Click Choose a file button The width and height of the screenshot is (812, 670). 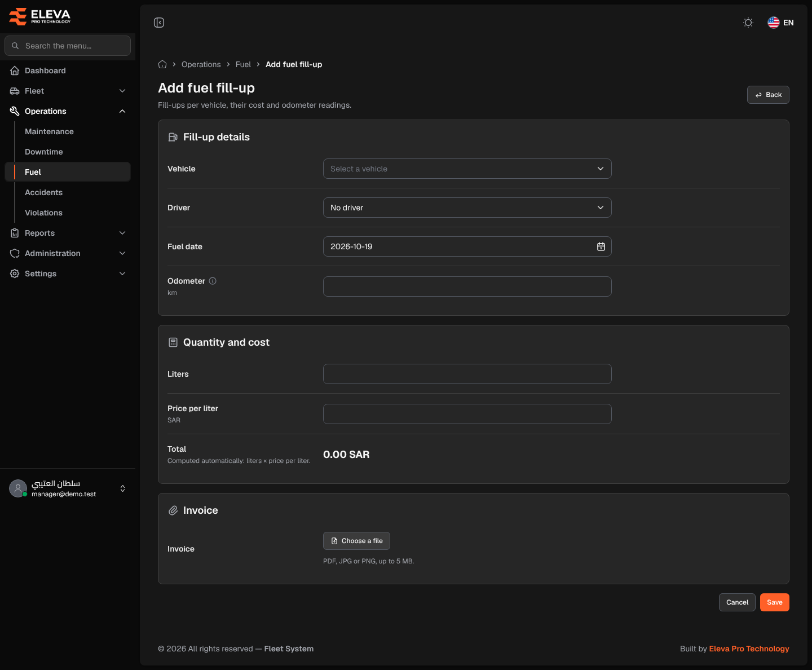pos(356,541)
